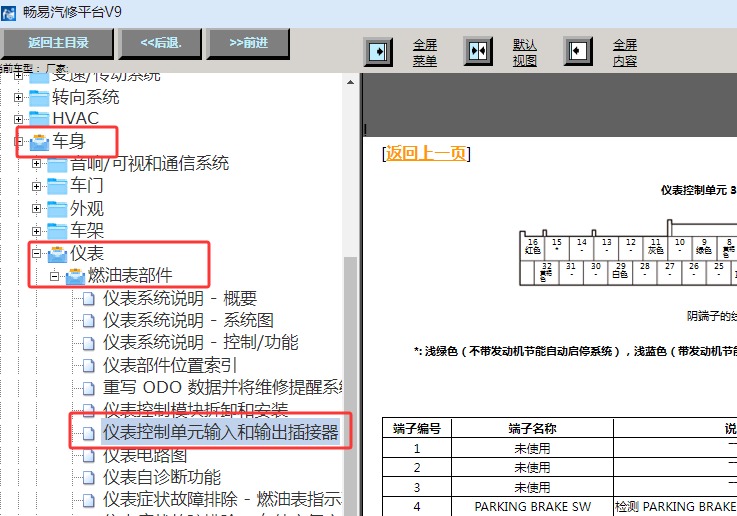Click the tree scrollbar up arrow
This screenshot has height=516, width=737.
point(351,82)
